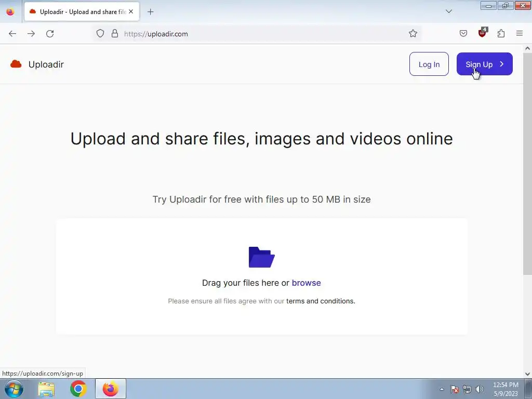
Task: Restore down the Firefox window
Action: (506, 5)
